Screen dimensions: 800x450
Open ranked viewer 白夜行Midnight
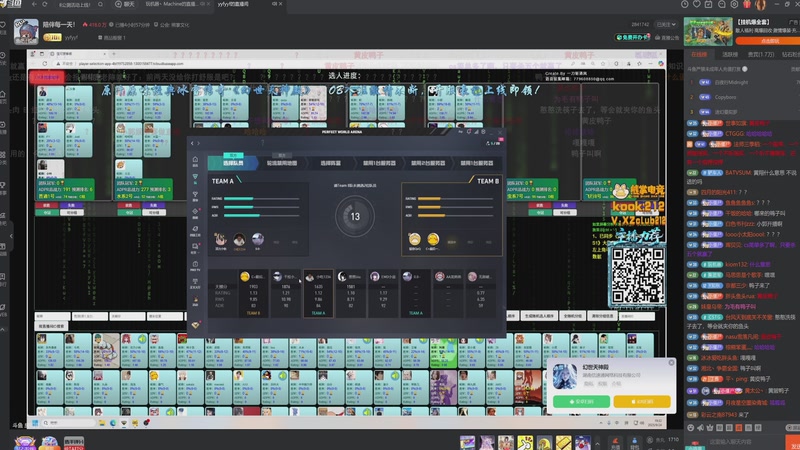tap(732, 82)
